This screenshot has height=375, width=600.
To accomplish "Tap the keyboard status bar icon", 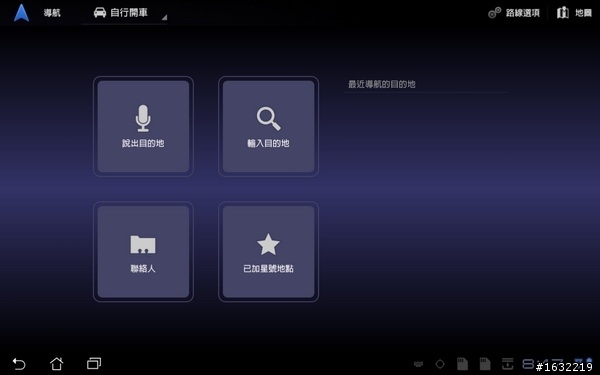I will coord(419,364).
